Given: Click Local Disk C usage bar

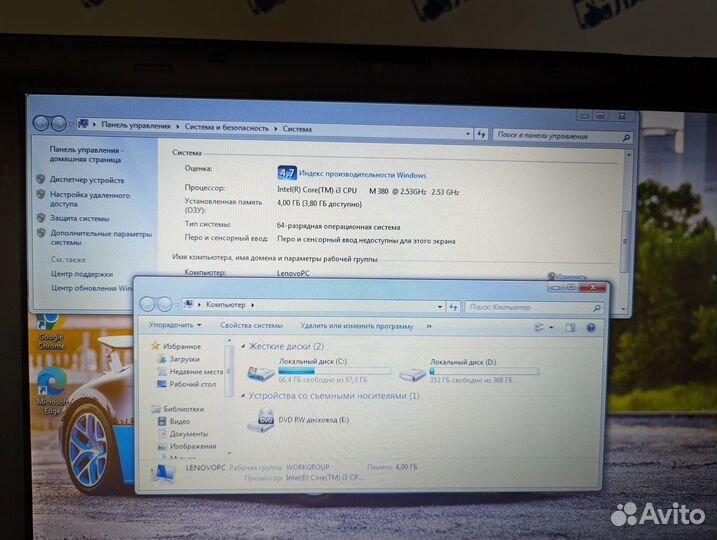Looking at the screenshot, I should 335,371.
